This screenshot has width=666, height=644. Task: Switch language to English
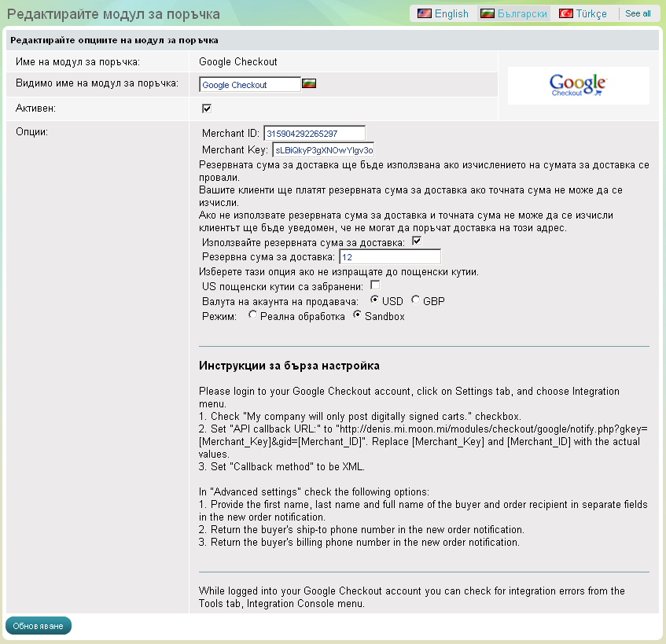(x=451, y=13)
